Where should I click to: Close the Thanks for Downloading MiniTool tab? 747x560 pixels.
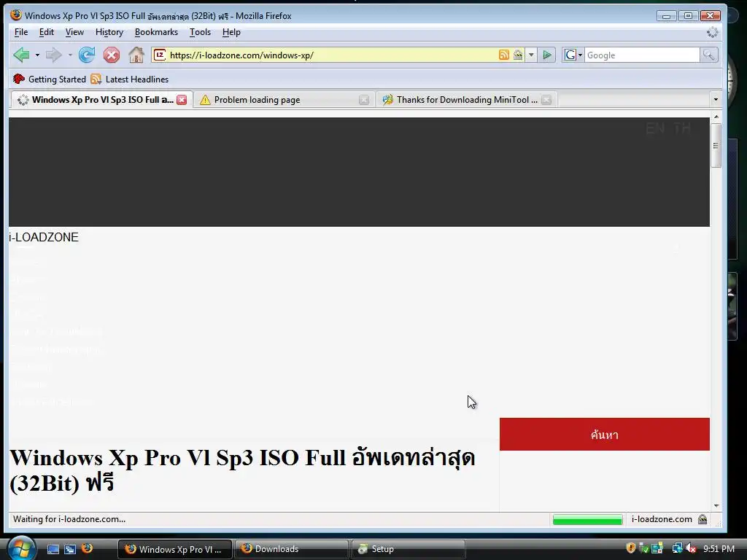tap(546, 99)
